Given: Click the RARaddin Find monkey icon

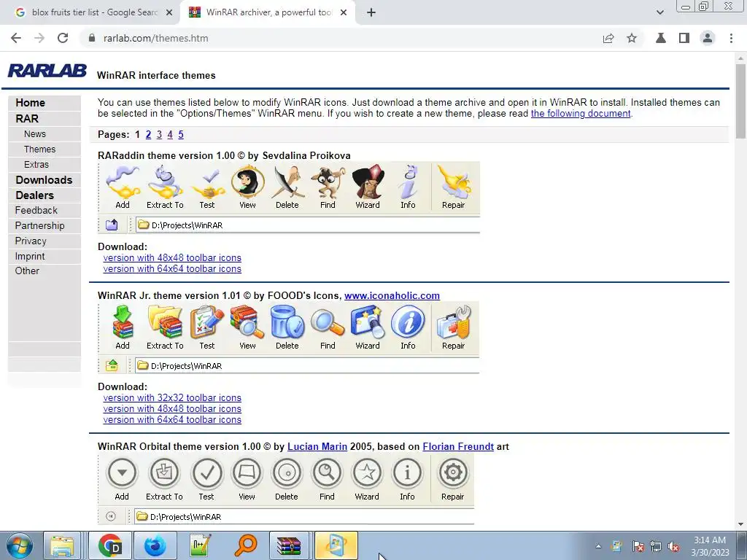Looking at the screenshot, I should click(x=328, y=182).
